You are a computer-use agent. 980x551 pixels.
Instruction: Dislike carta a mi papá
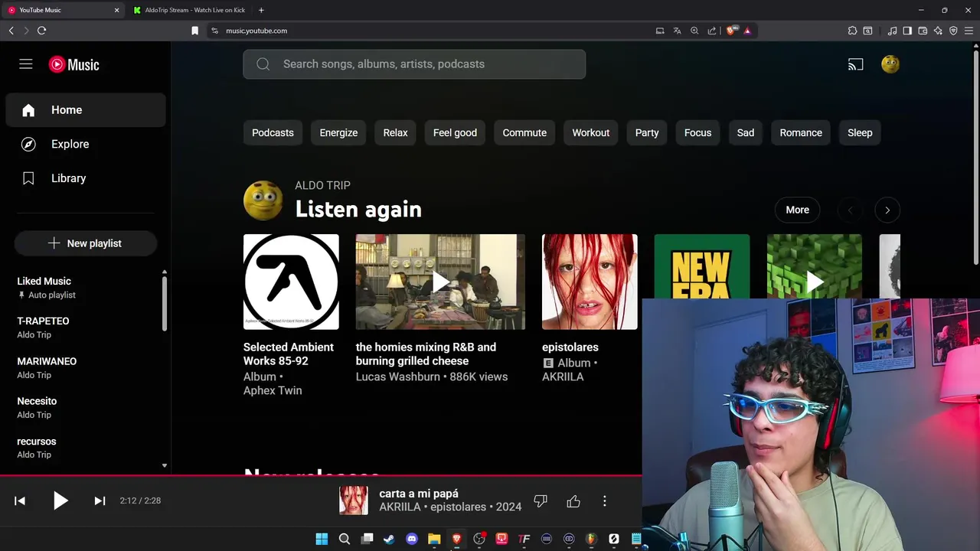[541, 501]
